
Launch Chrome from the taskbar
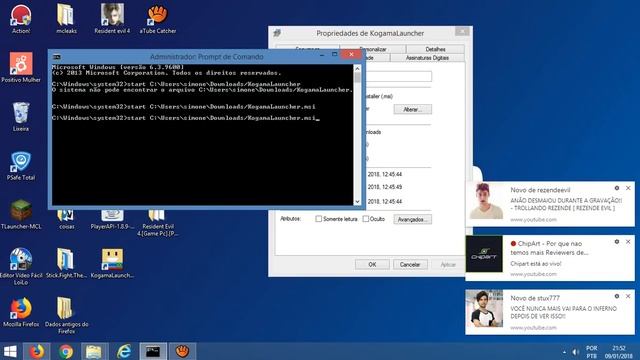pyautogui.click(x=66, y=351)
